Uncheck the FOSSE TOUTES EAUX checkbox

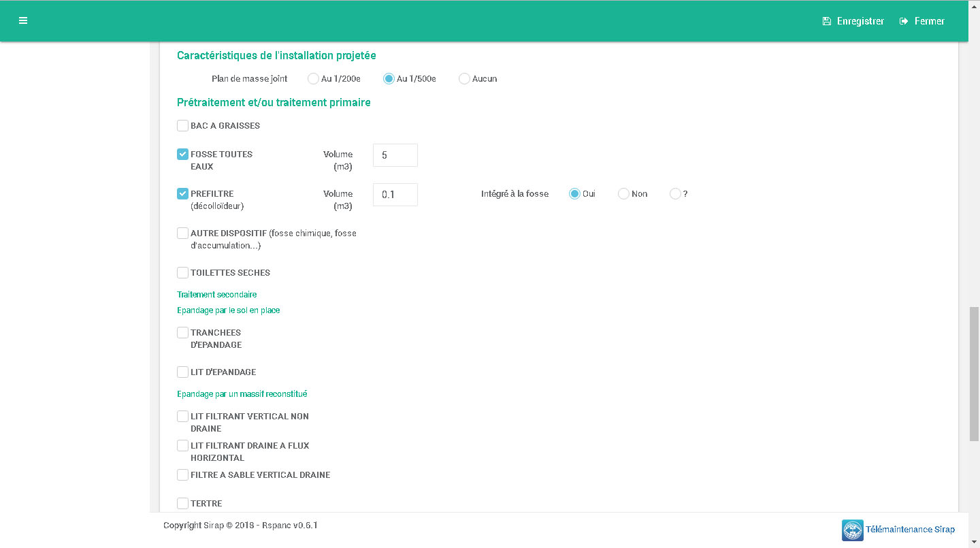pos(182,155)
